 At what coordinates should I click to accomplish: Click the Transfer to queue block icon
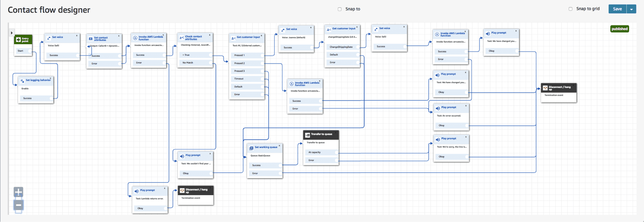308,135
